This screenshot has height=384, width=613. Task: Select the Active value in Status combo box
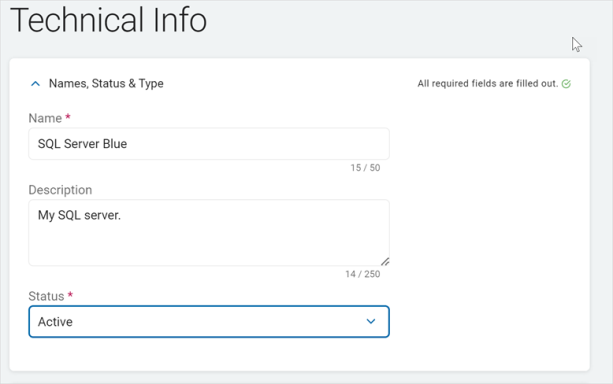(55, 322)
